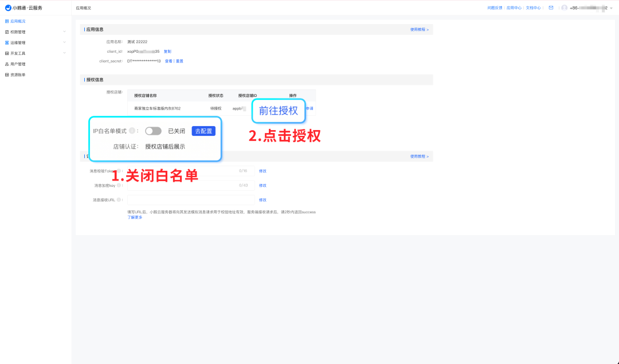
Task: Click info icon next to 消息加密key
Action: pyautogui.click(x=119, y=185)
